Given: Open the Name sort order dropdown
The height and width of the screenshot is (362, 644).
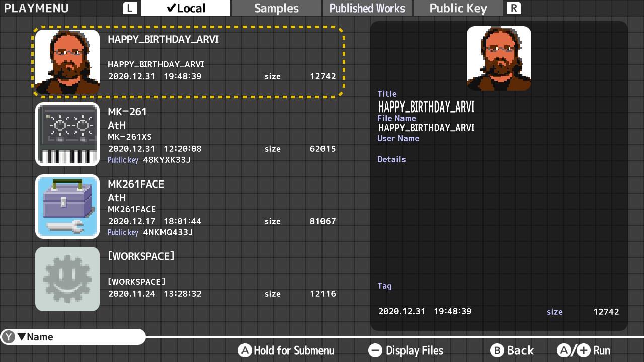Looking at the screenshot, I should pos(73,337).
